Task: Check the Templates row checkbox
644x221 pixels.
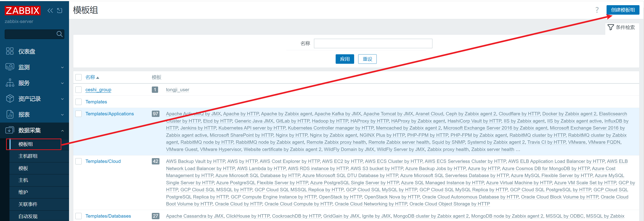Action: (x=78, y=102)
